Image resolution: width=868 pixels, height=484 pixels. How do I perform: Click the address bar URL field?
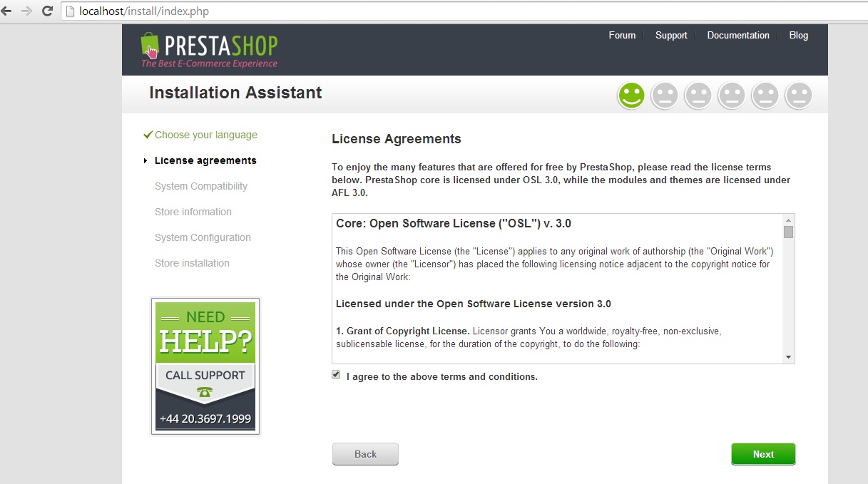point(464,11)
